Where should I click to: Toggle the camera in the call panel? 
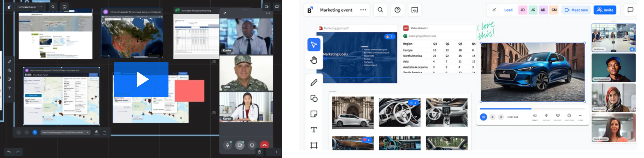pos(240,145)
